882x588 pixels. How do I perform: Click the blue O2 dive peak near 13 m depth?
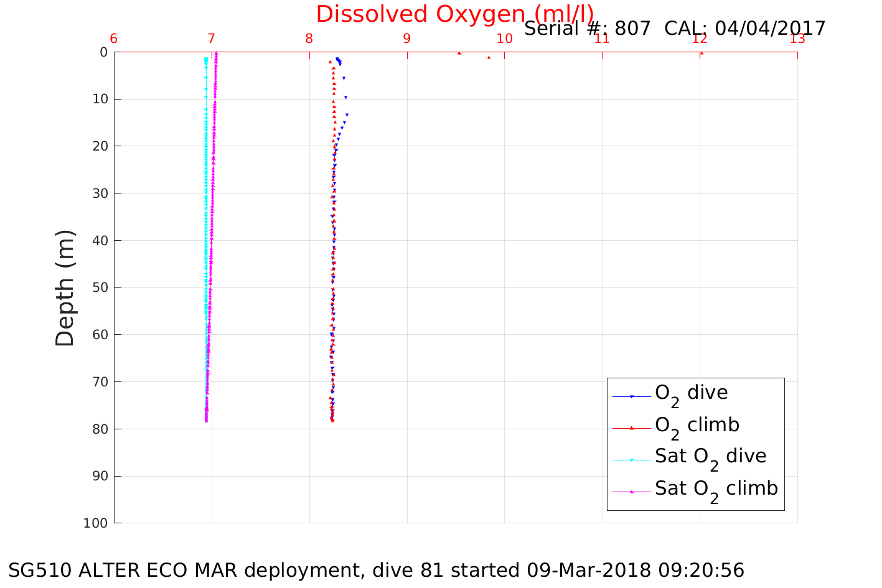[347, 114]
